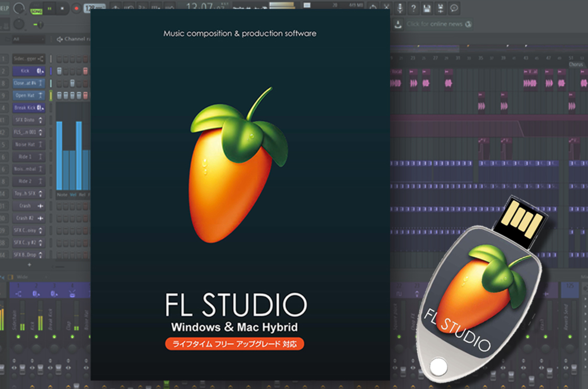
Task: Open the speech bubble chat icon
Action: (x=454, y=8)
